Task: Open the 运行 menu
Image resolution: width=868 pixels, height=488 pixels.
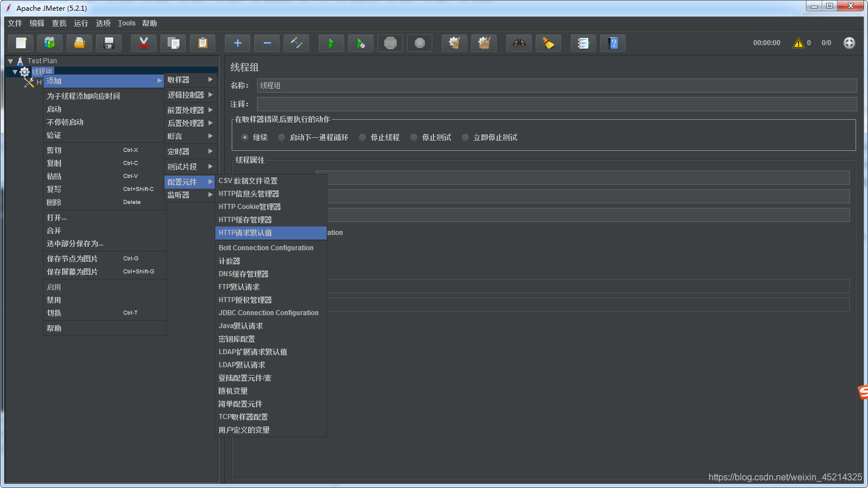Action: [81, 23]
